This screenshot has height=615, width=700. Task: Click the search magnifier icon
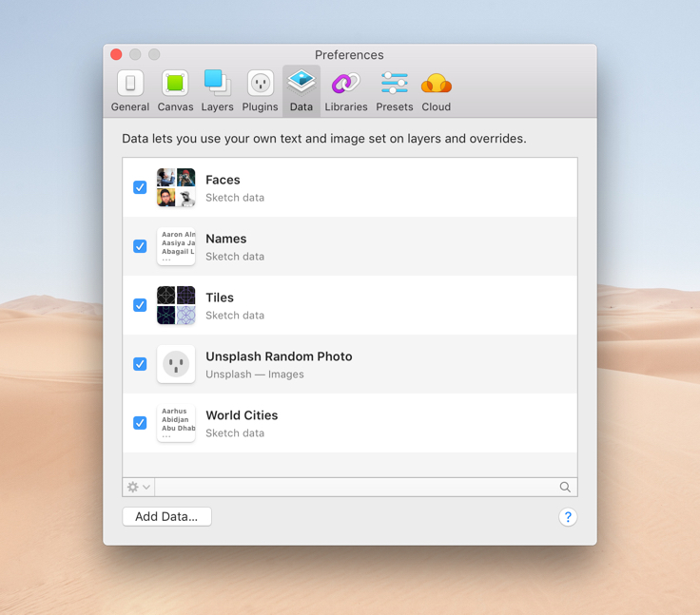[x=565, y=487]
